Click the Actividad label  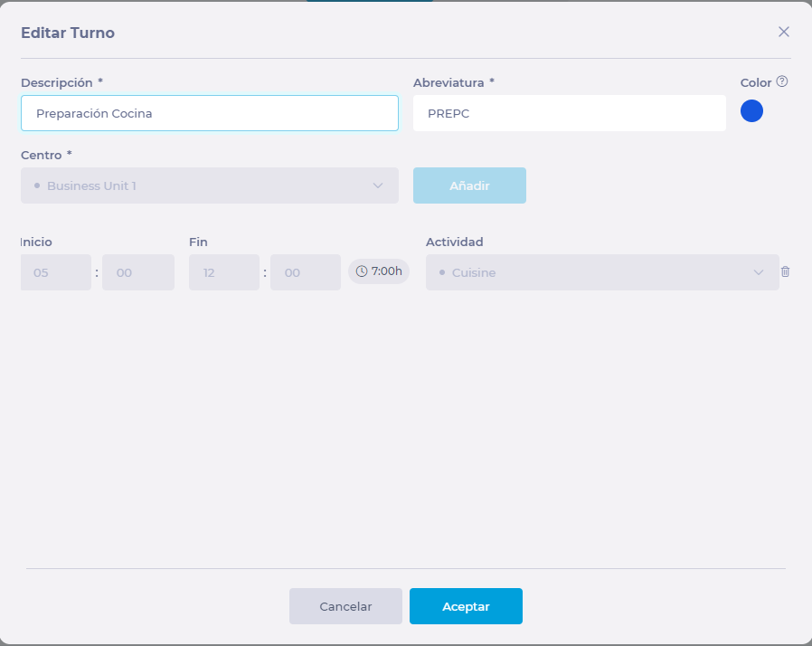click(x=455, y=242)
